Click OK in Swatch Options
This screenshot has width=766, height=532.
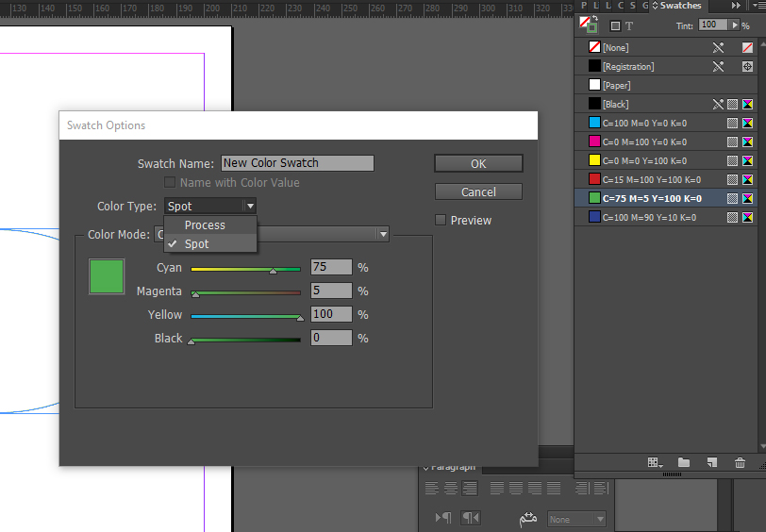click(478, 164)
